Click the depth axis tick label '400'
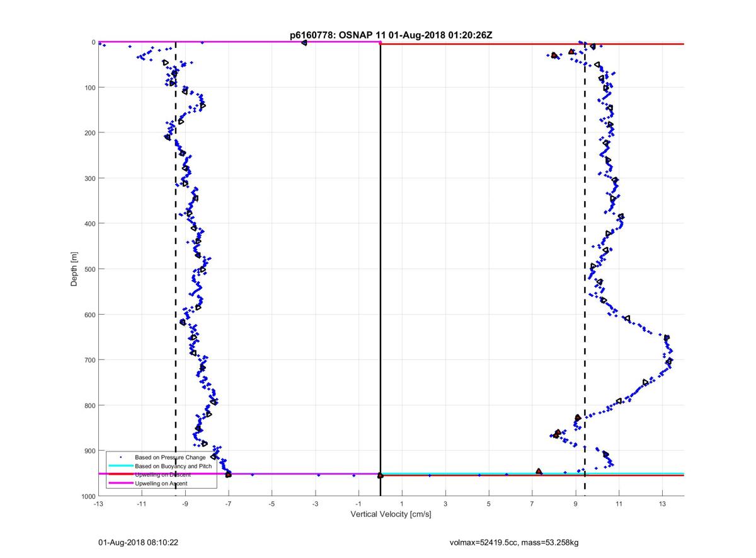This screenshot has height=558, width=756. click(89, 223)
